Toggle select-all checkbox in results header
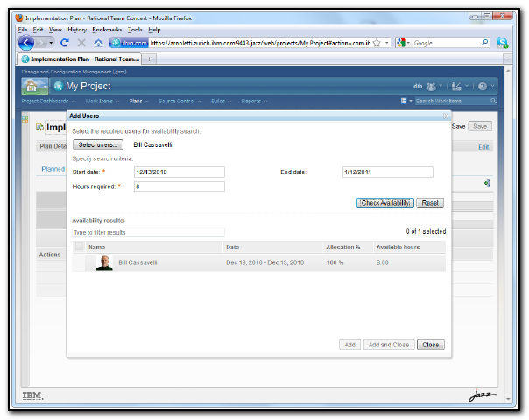 79,247
